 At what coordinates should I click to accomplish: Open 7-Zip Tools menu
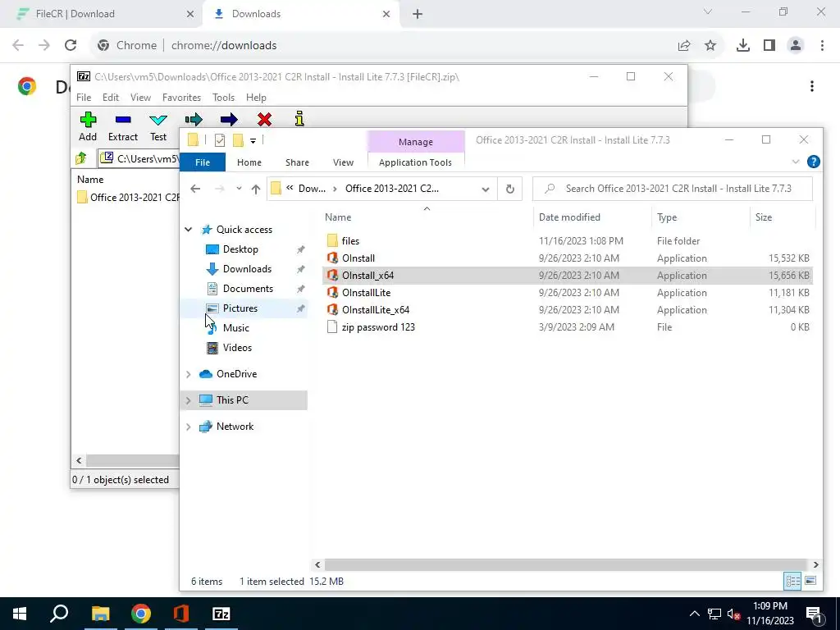tap(223, 98)
